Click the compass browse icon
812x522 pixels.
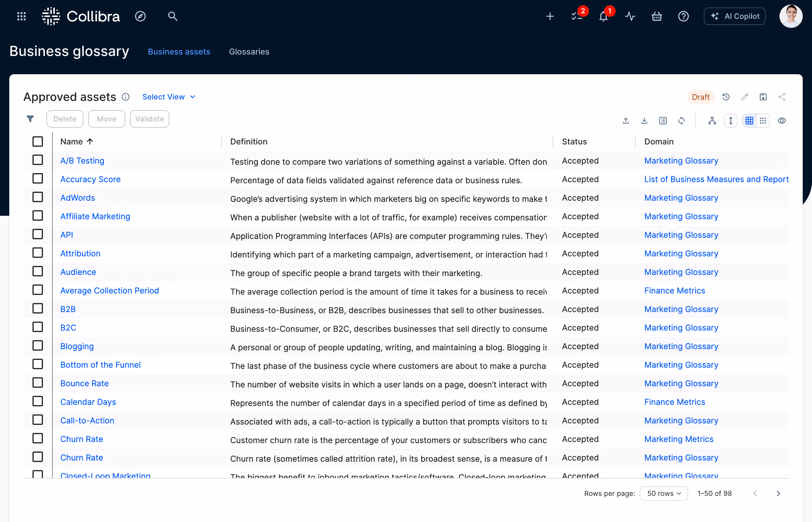pos(140,16)
